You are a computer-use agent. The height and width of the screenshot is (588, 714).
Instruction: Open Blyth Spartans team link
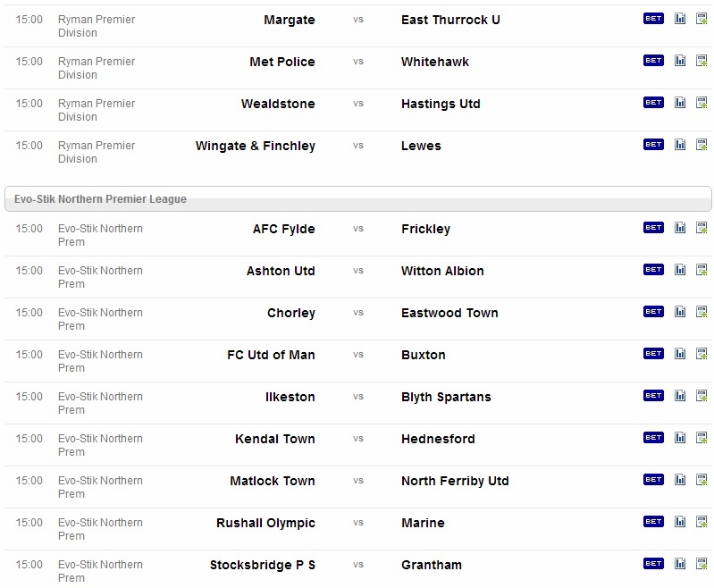point(446,397)
